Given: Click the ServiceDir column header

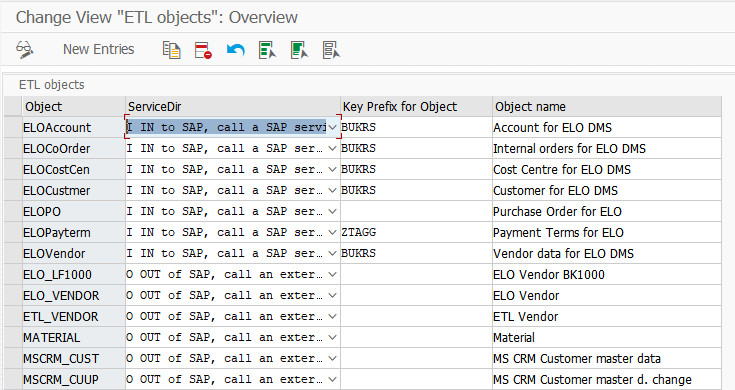Looking at the screenshot, I should [232, 107].
